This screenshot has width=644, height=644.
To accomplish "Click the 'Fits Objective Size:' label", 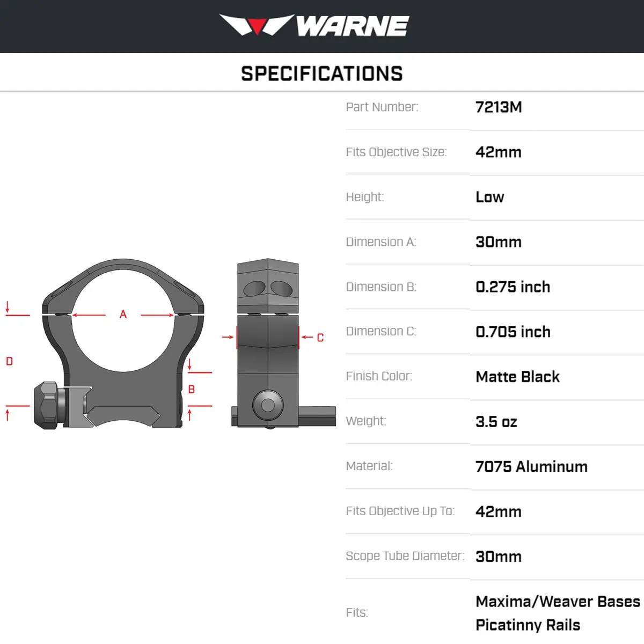I will 396,152.
